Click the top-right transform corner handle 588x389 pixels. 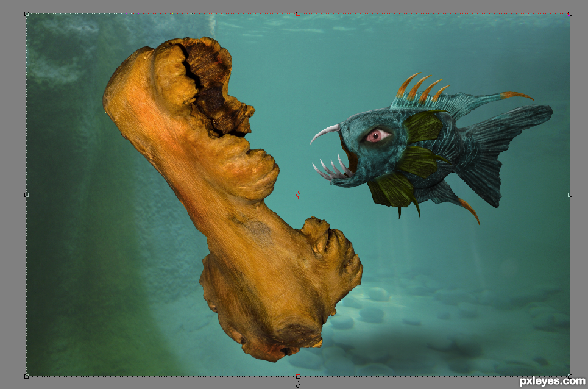pyautogui.click(x=570, y=14)
